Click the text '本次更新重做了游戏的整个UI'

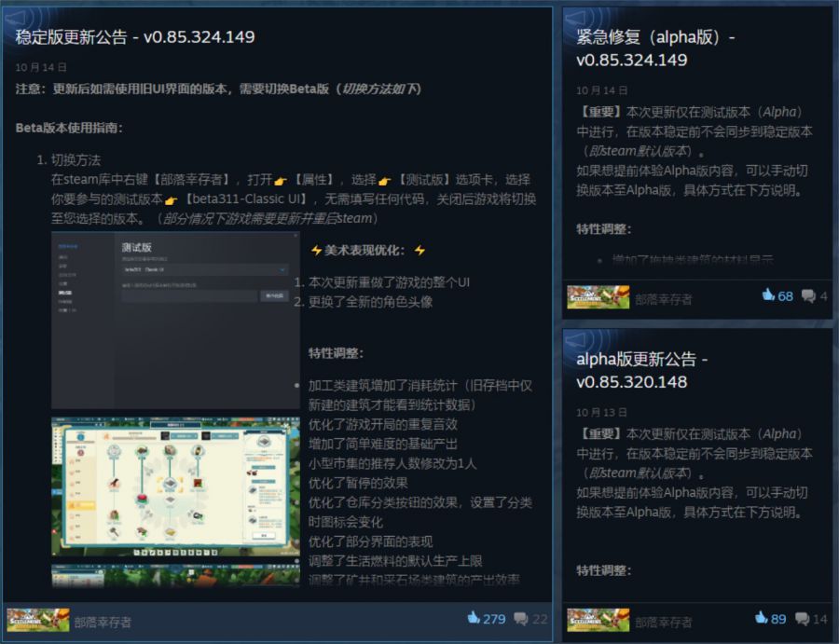point(389,281)
